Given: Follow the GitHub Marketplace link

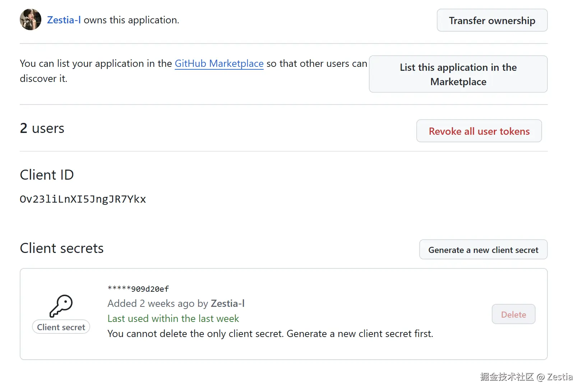Looking at the screenshot, I should (219, 64).
